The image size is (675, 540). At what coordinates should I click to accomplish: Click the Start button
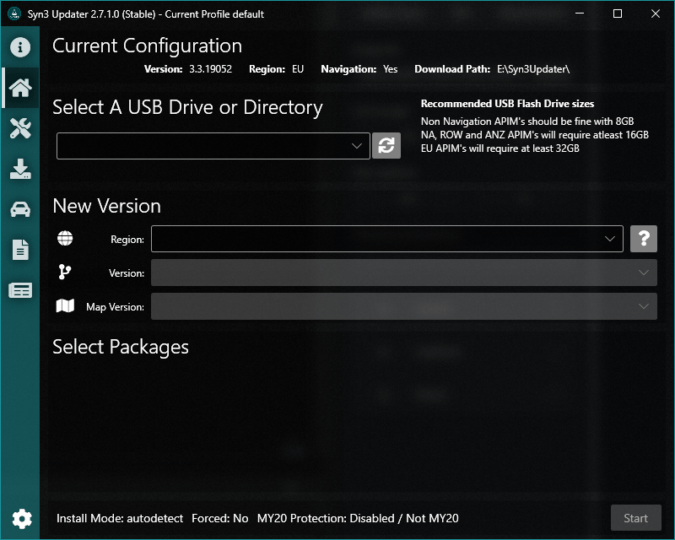(636, 518)
